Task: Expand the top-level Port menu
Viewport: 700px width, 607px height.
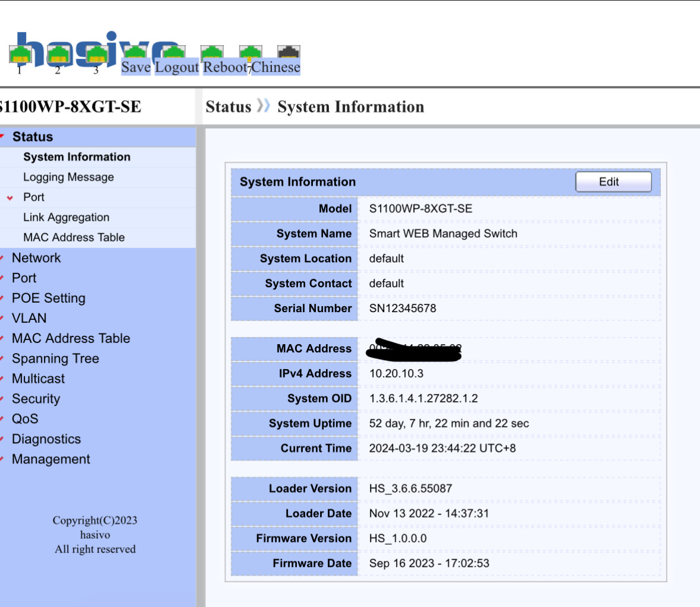Action: coord(24,278)
